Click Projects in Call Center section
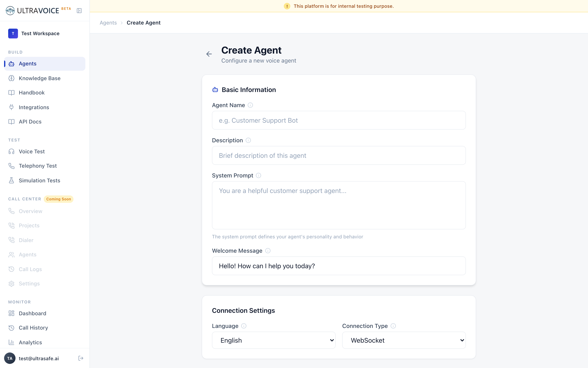The height and width of the screenshot is (368, 588). [45, 225]
